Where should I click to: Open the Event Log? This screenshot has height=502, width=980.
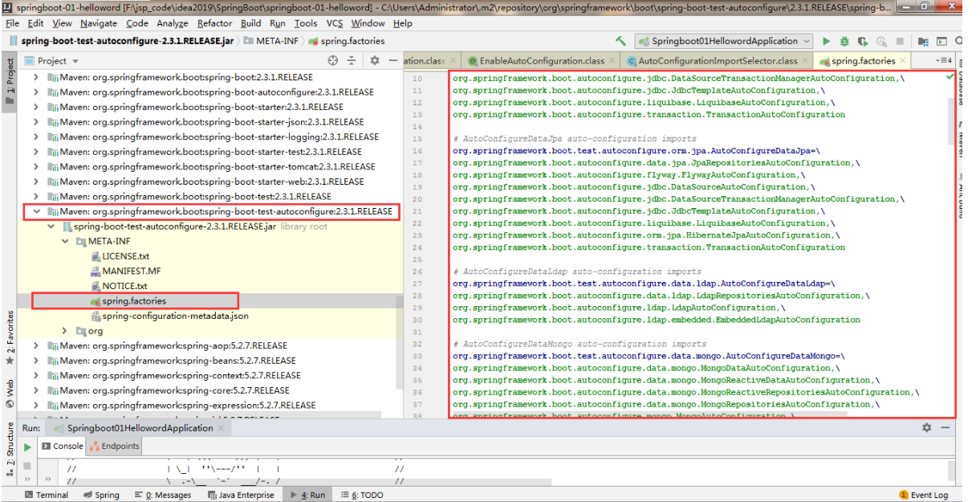coord(924,495)
